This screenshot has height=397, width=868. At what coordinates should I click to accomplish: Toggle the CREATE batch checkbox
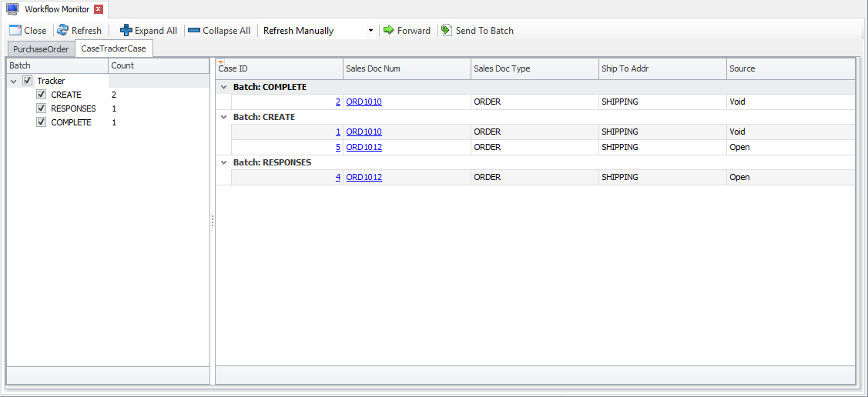42,95
